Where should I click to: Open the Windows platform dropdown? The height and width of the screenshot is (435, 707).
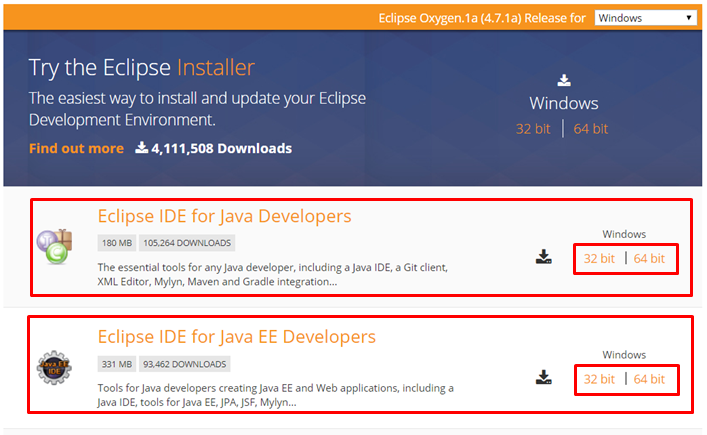point(645,17)
